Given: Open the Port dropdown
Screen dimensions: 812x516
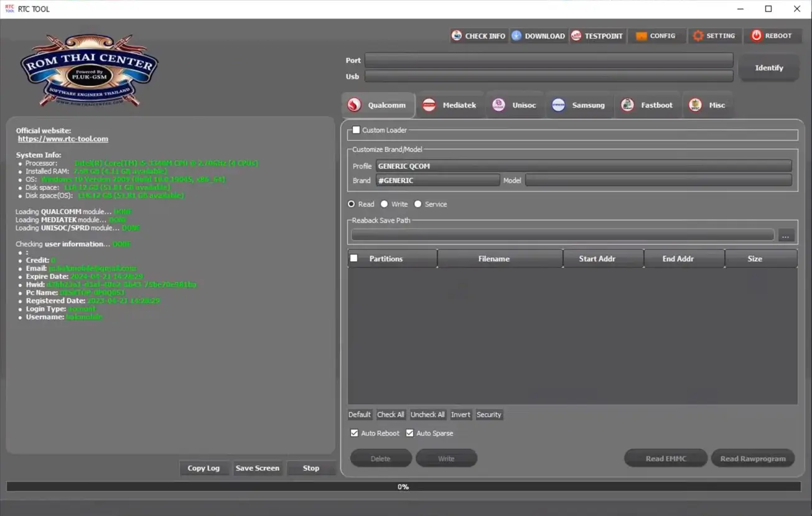Looking at the screenshot, I should [x=549, y=60].
